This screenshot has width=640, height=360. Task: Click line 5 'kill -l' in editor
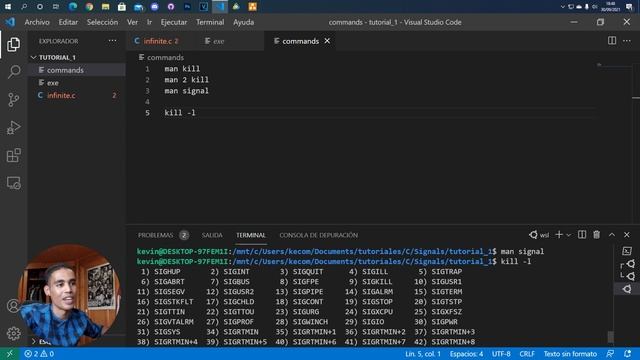(x=180, y=113)
